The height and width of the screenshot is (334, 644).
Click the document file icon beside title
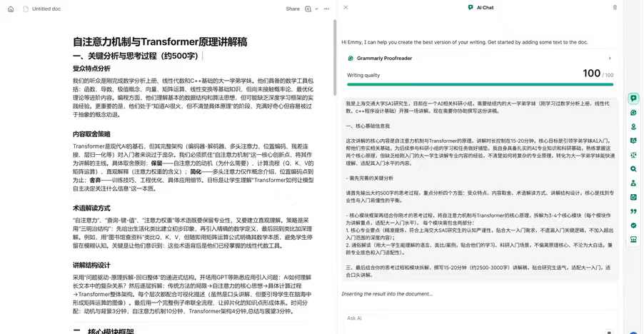26,9
